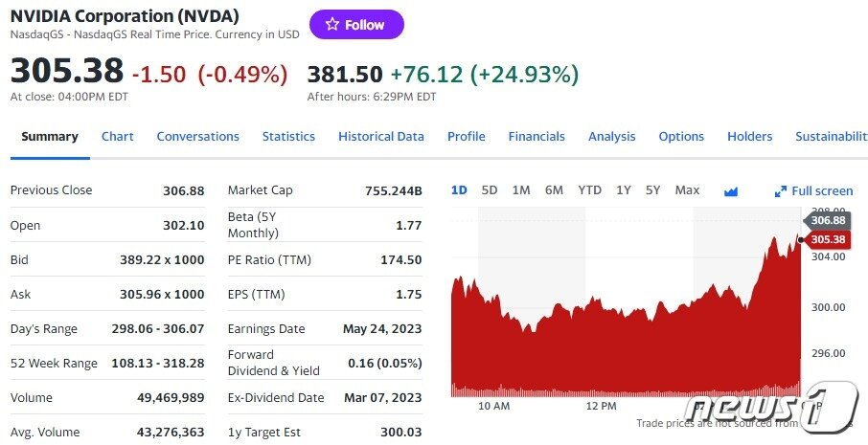Open the Options tab

pyautogui.click(x=681, y=137)
